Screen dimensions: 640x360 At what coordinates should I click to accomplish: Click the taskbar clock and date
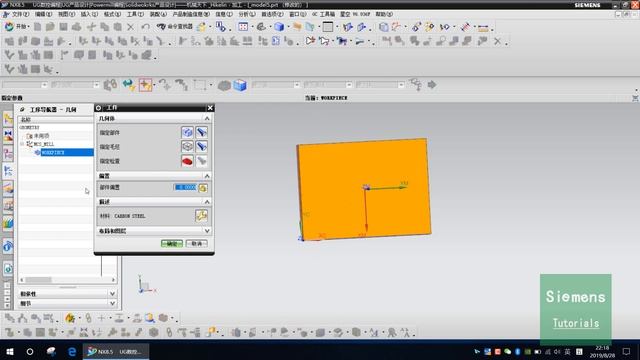coord(602,351)
